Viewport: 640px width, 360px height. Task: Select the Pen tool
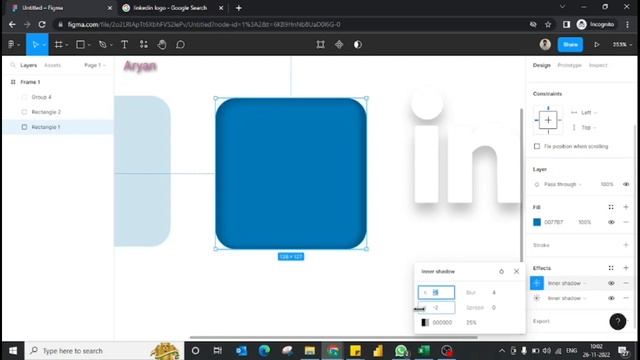click(x=102, y=44)
